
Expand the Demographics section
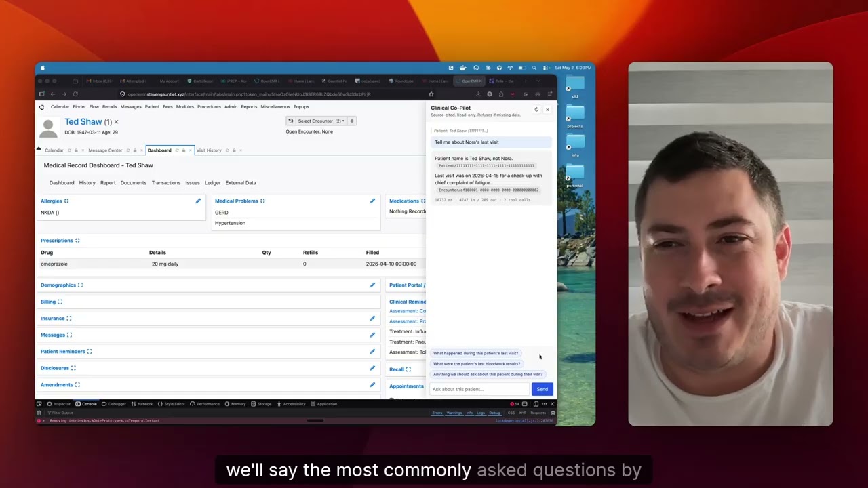pos(80,285)
